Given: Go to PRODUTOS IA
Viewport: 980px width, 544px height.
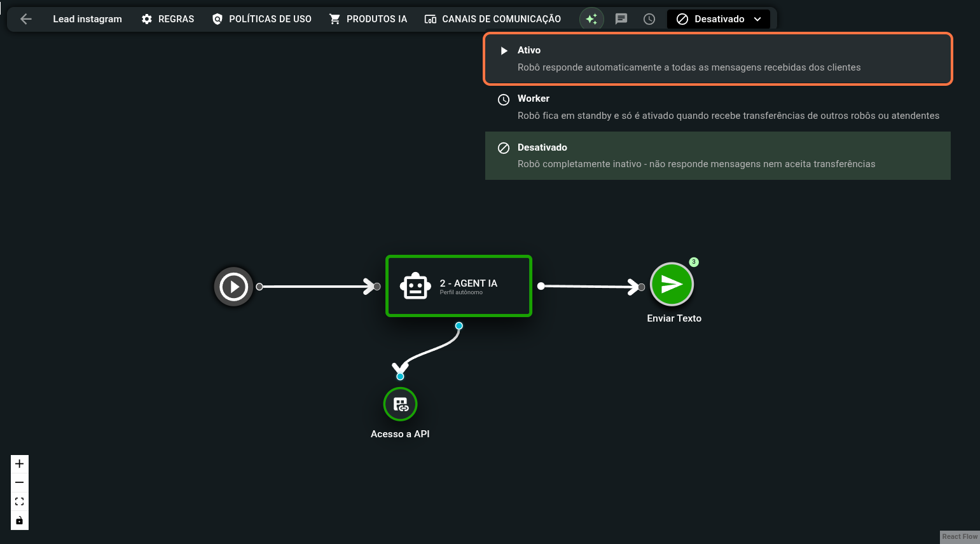Looking at the screenshot, I should (368, 19).
